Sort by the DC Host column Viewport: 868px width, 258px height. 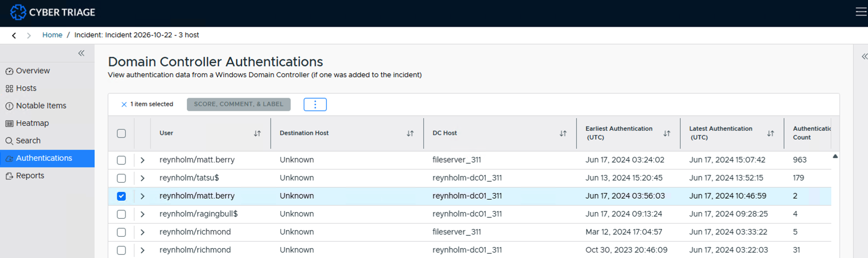(x=563, y=134)
